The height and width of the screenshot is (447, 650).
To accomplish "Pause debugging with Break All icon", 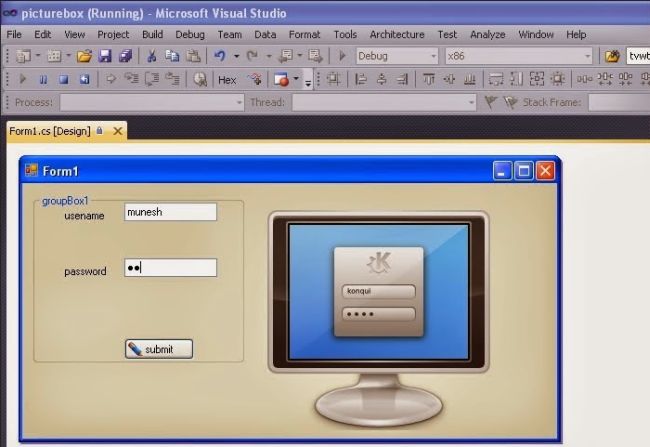I will pos(43,79).
